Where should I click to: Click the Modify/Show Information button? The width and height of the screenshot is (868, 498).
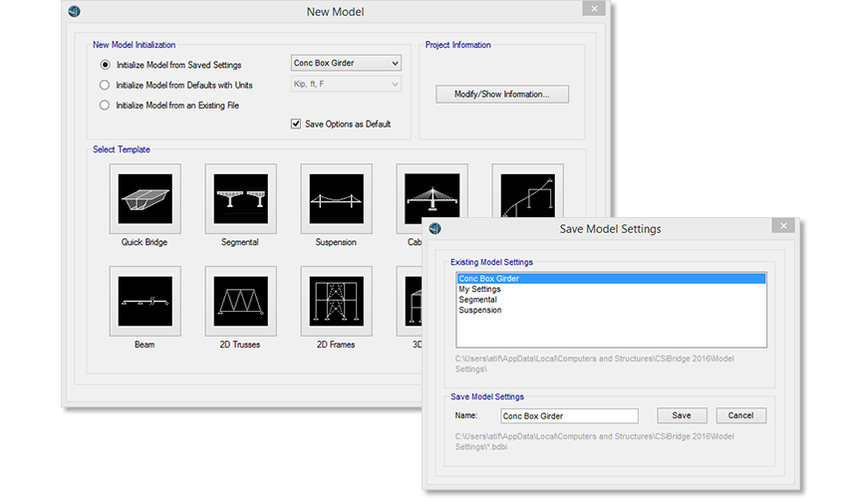502,95
